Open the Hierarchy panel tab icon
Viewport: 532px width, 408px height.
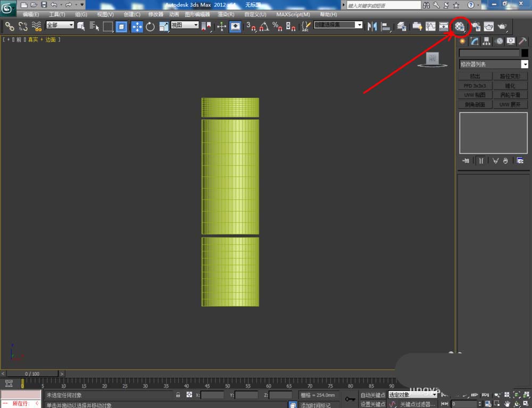(x=486, y=41)
